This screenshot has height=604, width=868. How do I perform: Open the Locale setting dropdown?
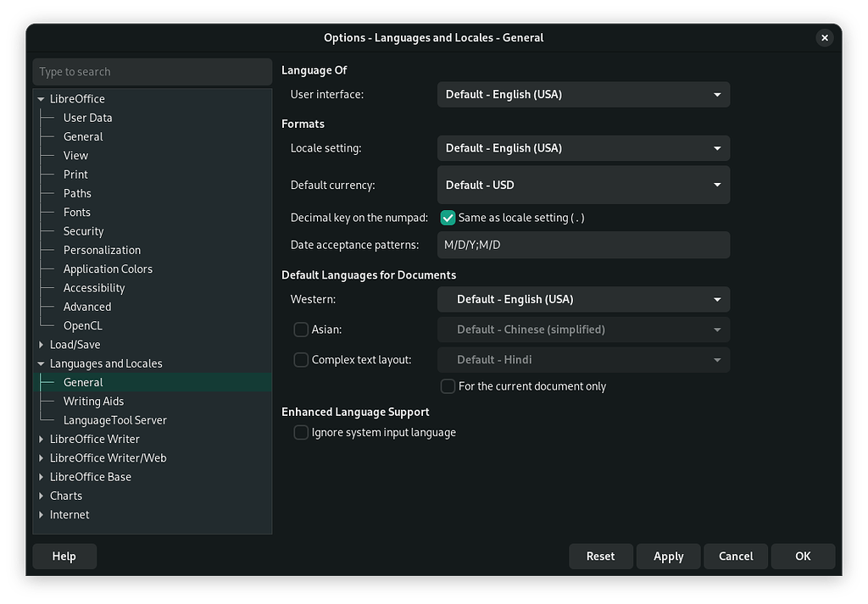(583, 147)
